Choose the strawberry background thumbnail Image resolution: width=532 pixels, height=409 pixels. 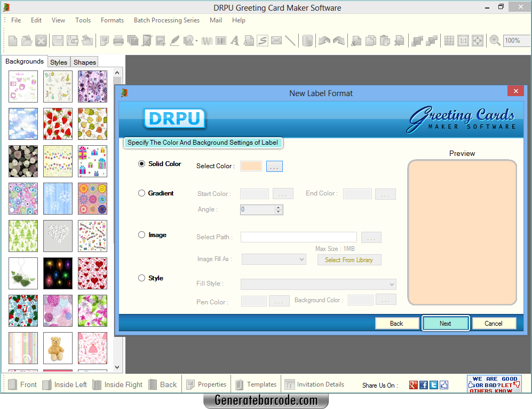58,123
